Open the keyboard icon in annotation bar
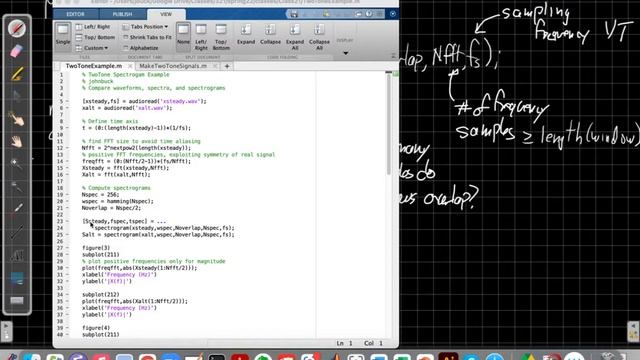The height and width of the screenshot is (360, 640). pos(17,300)
